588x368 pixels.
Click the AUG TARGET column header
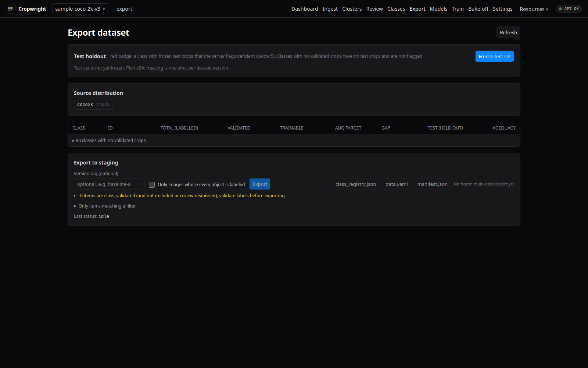[x=348, y=128]
